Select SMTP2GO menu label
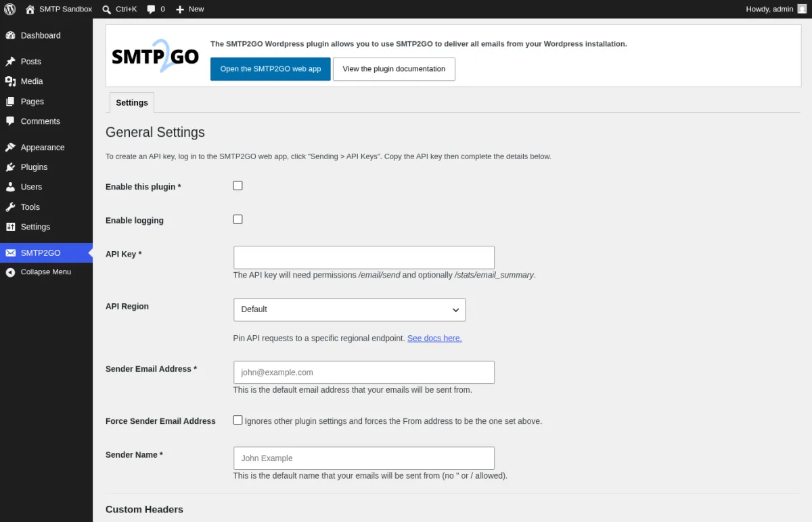This screenshot has width=812, height=522. [x=41, y=253]
